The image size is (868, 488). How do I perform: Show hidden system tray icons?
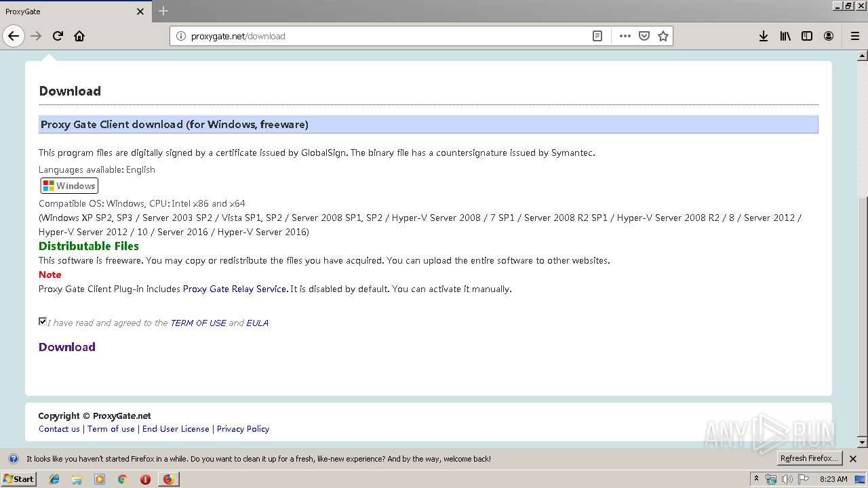[757, 479]
